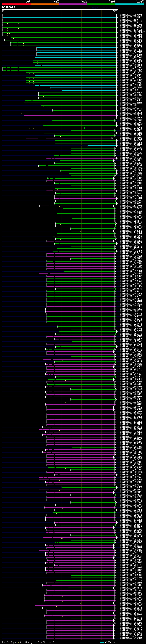
Task: Select hit label UniRef100_B5H631
Action: (131, 289)
